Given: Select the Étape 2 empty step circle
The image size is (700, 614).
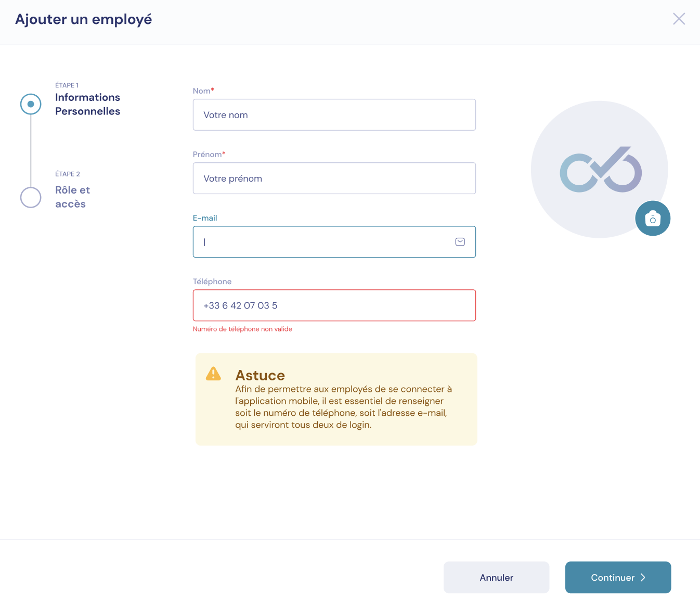Looking at the screenshot, I should point(31,197).
